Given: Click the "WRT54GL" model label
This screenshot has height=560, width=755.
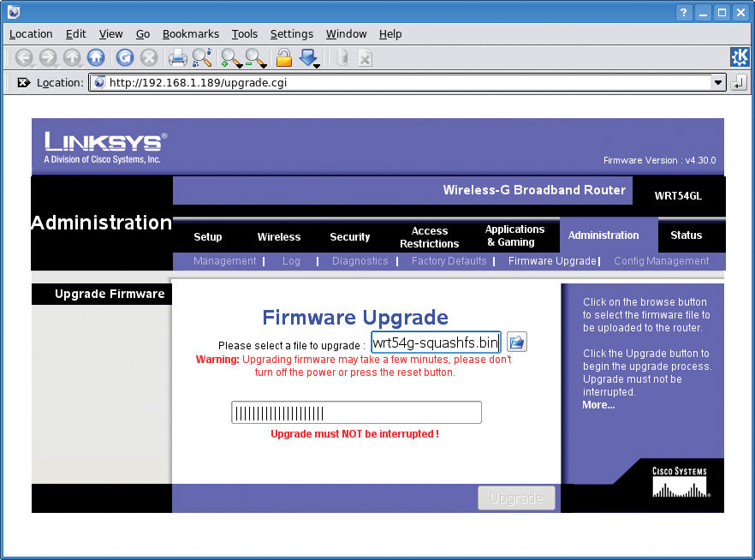Looking at the screenshot, I should pyautogui.click(x=678, y=196).
